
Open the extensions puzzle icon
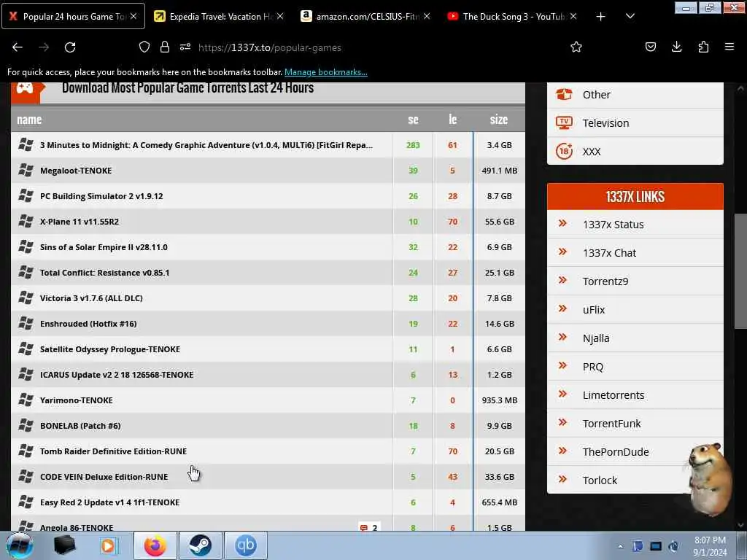(703, 47)
